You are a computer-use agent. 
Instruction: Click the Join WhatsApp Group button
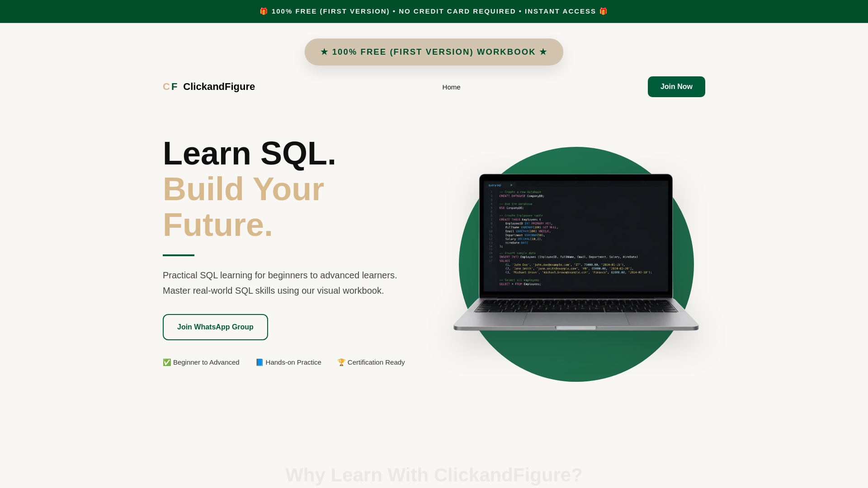tap(215, 327)
